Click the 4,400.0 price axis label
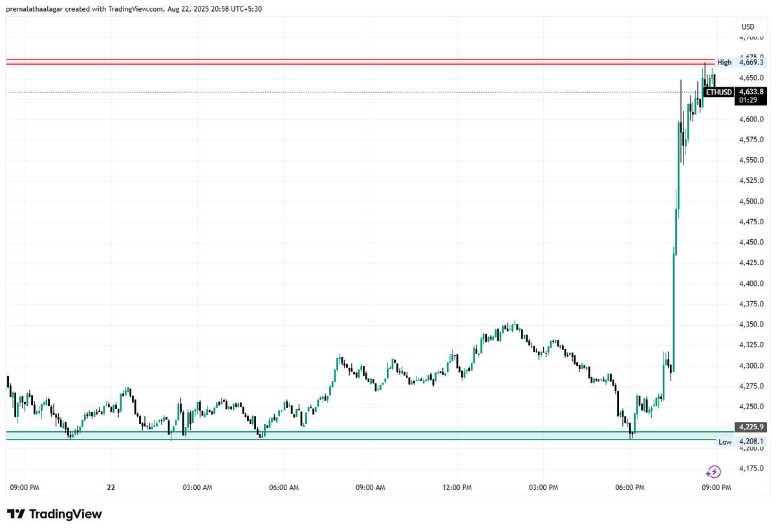This screenshot has height=532, width=776. pos(751,284)
